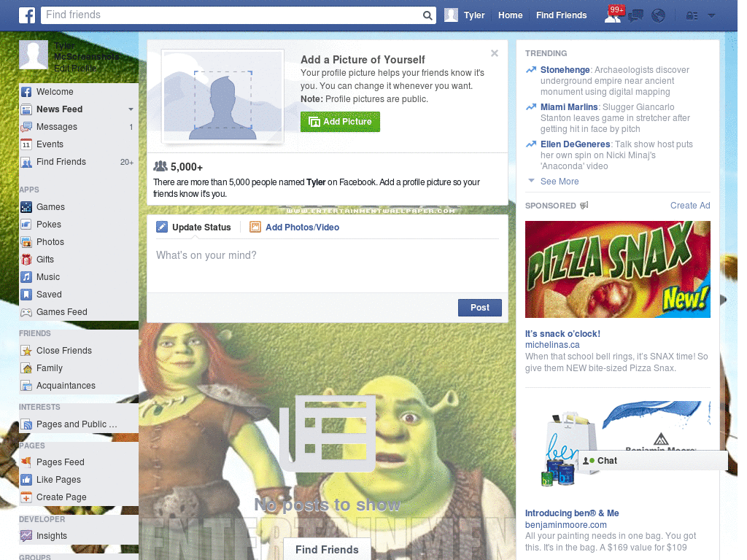The height and width of the screenshot is (560, 747).
Task: Expand the account settings arrow
Action: (x=711, y=16)
